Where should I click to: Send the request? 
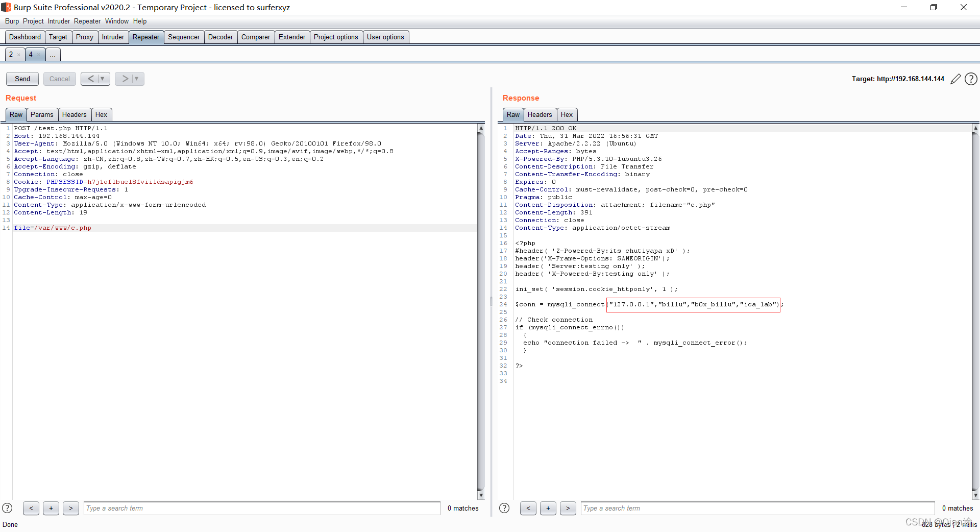22,79
